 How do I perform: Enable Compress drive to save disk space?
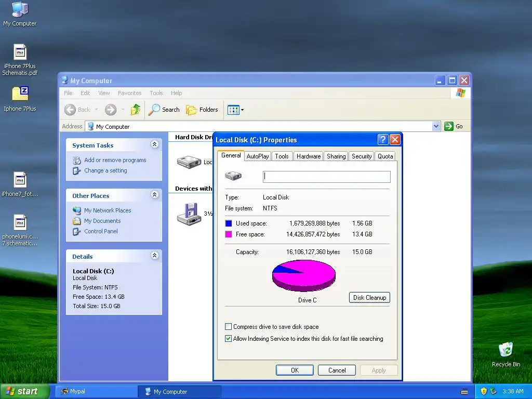[x=229, y=327]
